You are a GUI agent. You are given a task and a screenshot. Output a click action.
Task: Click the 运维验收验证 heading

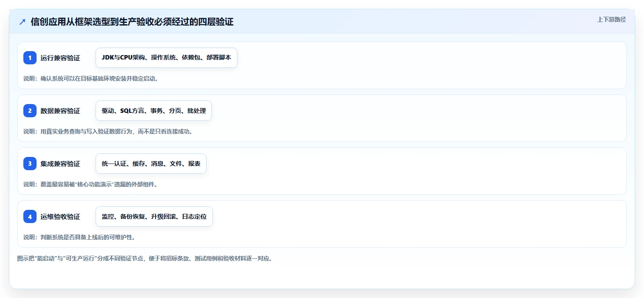tap(60, 216)
